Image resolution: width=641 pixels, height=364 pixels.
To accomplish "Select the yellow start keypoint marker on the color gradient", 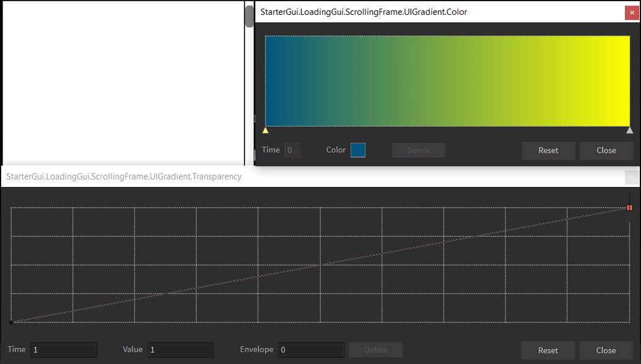I will click(x=265, y=131).
